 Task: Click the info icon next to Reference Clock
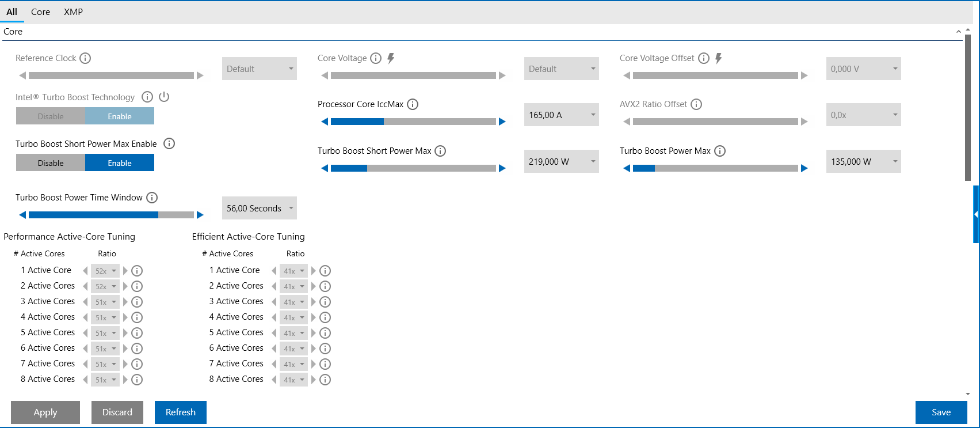tap(85, 58)
